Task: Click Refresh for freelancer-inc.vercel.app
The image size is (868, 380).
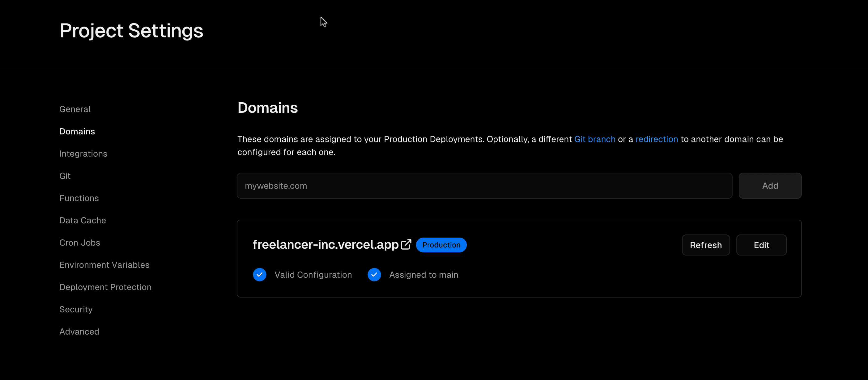Action: pos(706,245)
